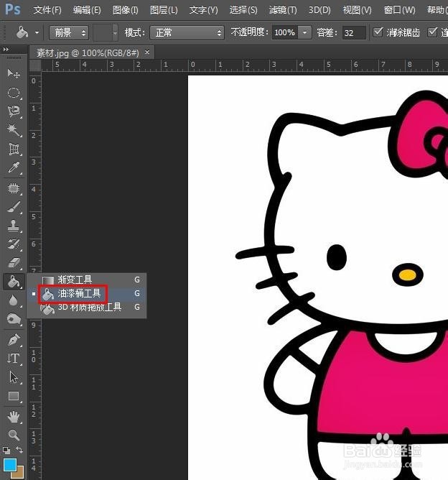Select the Zoom tool

14,435
